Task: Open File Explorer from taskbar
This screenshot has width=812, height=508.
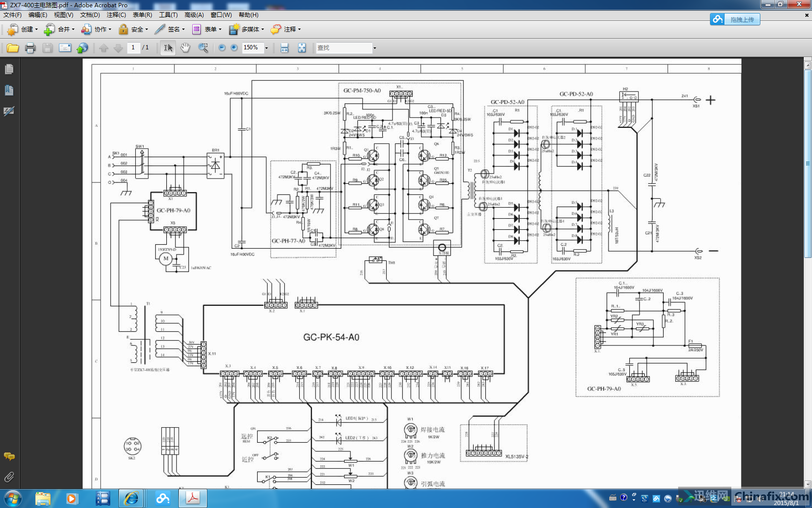Action: [43, 498]
